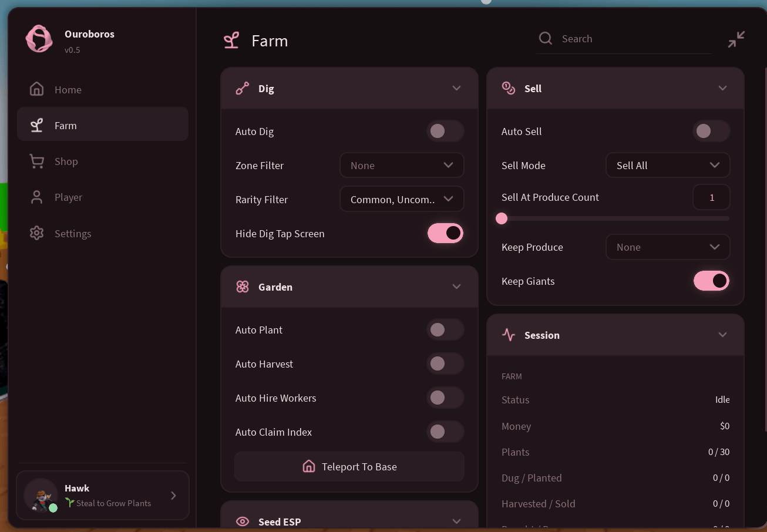Image resolution: width=767 pixels, height=532 pixels.
Task: Enable the Auto Dig toggle
Action: pos(445,131)
